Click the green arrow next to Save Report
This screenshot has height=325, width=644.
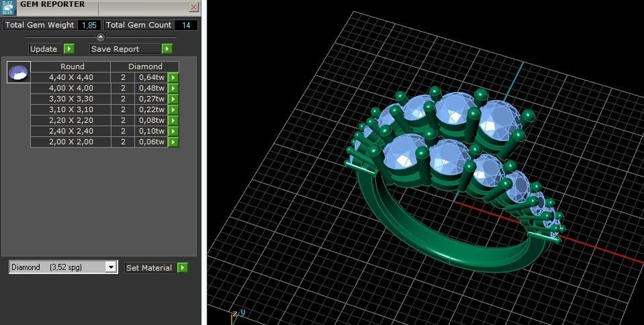click(x=167, y=49)
